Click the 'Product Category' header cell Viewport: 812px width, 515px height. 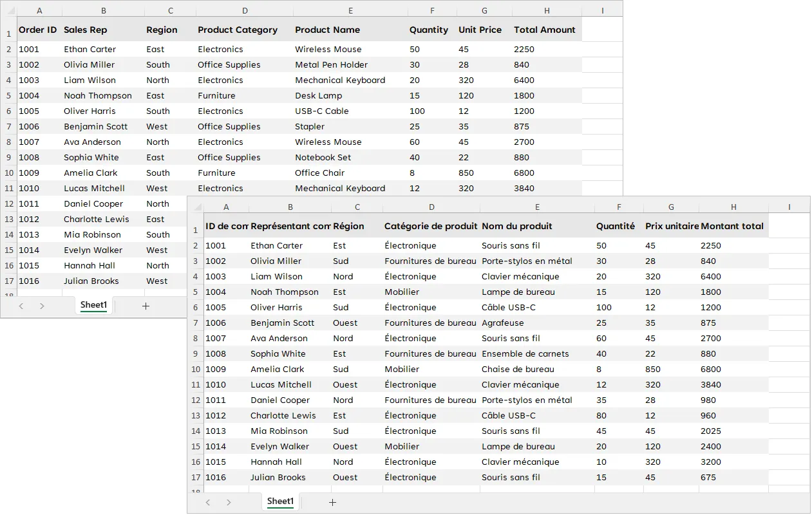245,29
